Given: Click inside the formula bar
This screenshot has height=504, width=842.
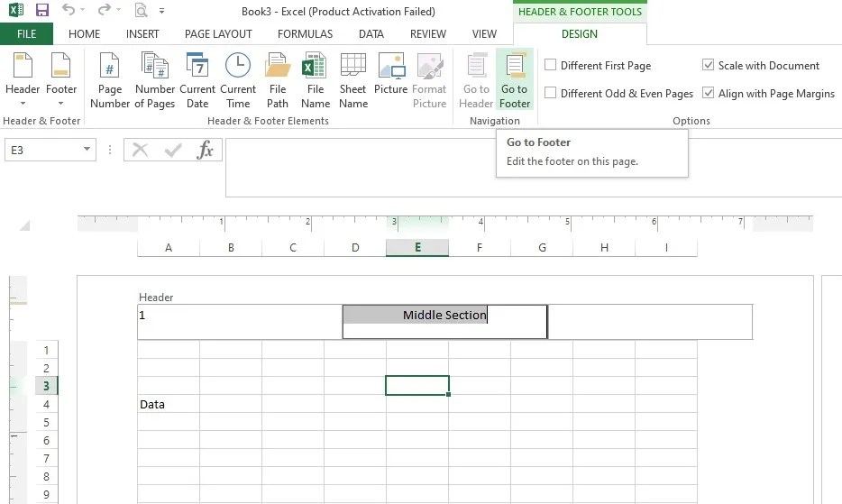Looking at the screenshot, I should [533, 168].
